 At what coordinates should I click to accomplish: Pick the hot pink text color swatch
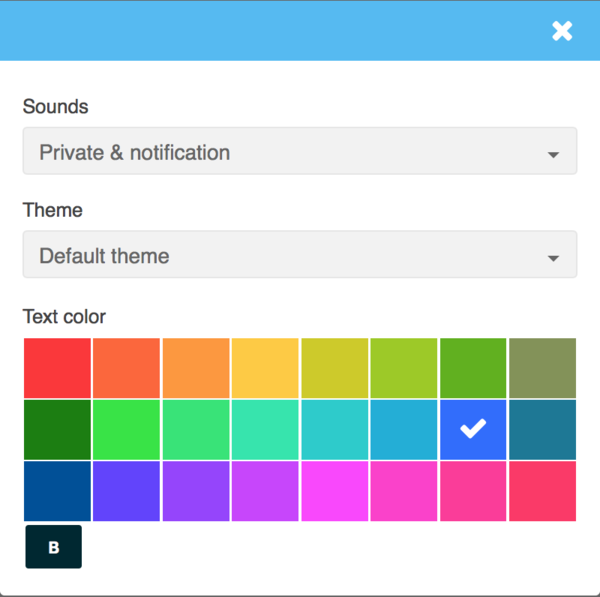[x=404, y=491]
